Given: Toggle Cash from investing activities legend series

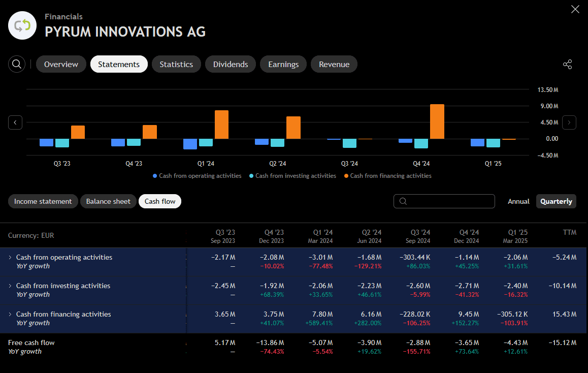Looking at the screenshot, I should 293,176.
